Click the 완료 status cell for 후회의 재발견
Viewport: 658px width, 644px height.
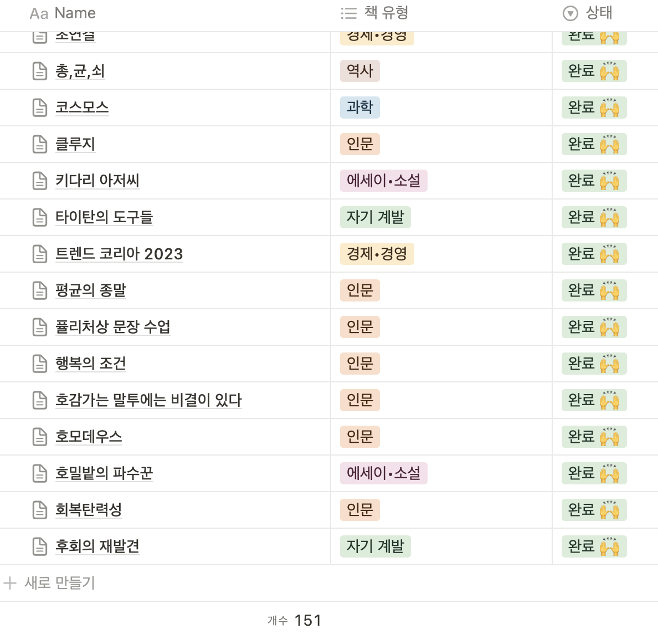(x=594, y=546)
